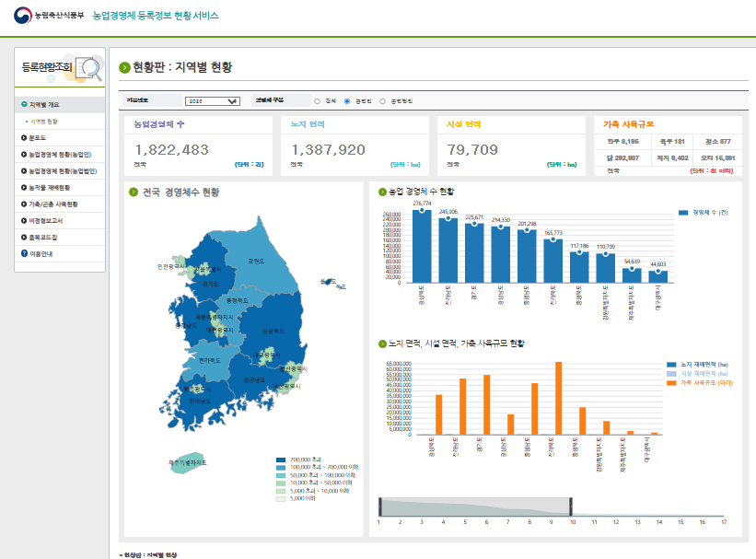Click the 닭 292,807 livestock cell
The height and width of the screenshot is (559, 756).
point(622,157)
